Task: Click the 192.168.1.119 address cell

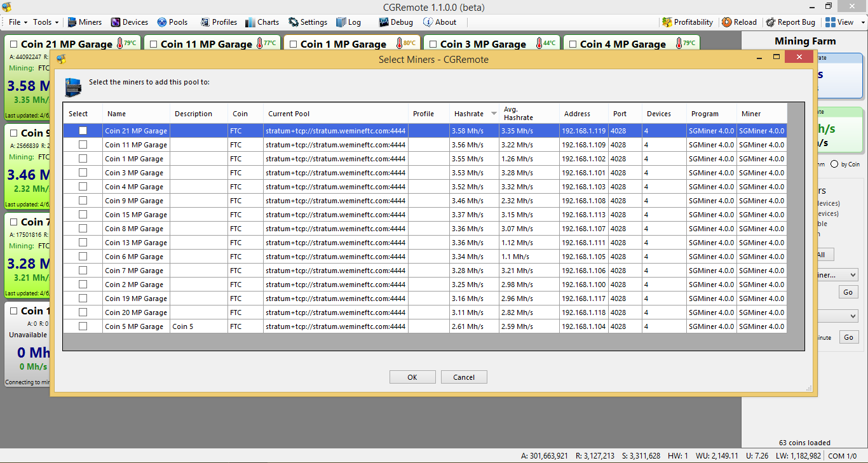Action: pyautogui.click(x=583, y=131)
